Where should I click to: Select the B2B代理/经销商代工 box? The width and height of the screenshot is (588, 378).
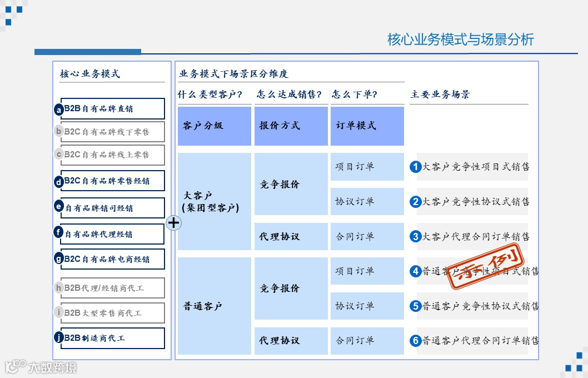pyautogui.click(x=112, y=288)
